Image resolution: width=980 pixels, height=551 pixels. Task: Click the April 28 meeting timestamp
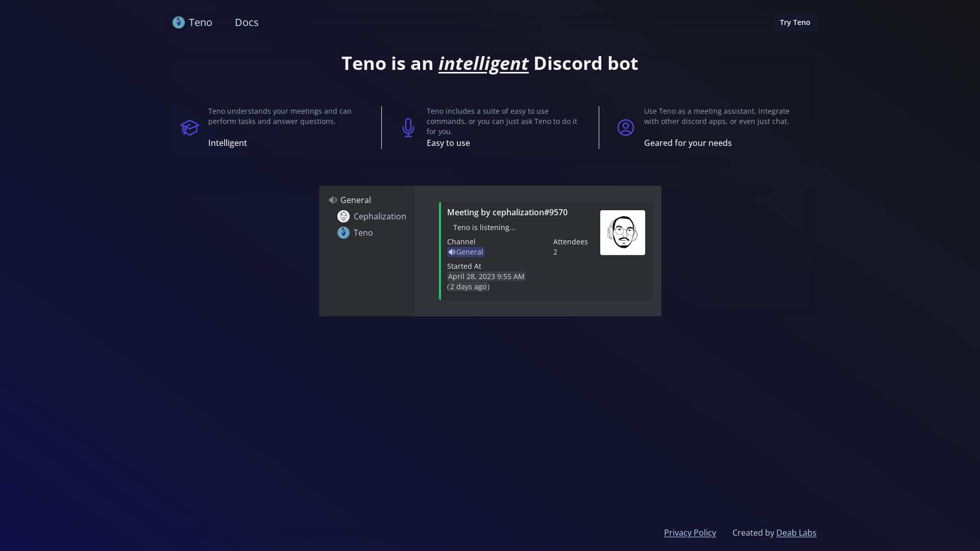[x=485, y=276]
